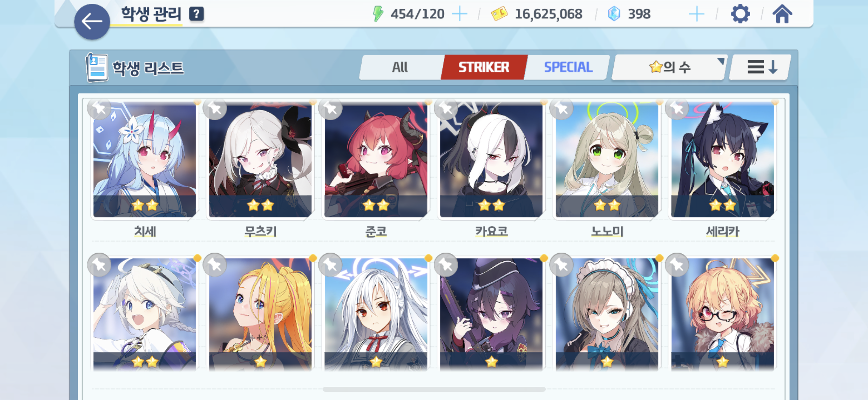Select 노노미's portrait thumbnail
Image resolution: width=868 pixels, height=400 pixels.
coord(607,159)
